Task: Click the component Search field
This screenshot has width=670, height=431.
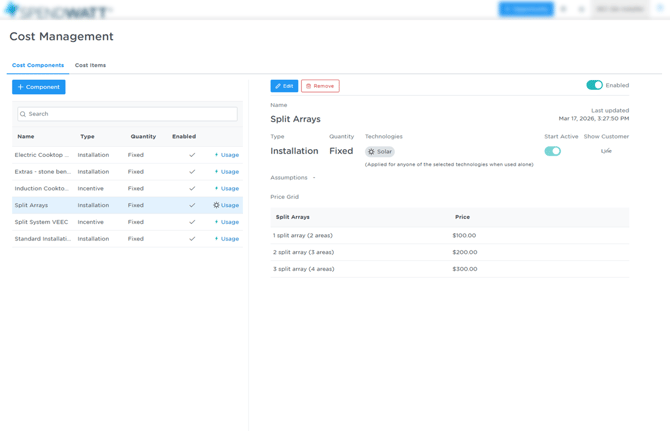Action: coord(128,114)
